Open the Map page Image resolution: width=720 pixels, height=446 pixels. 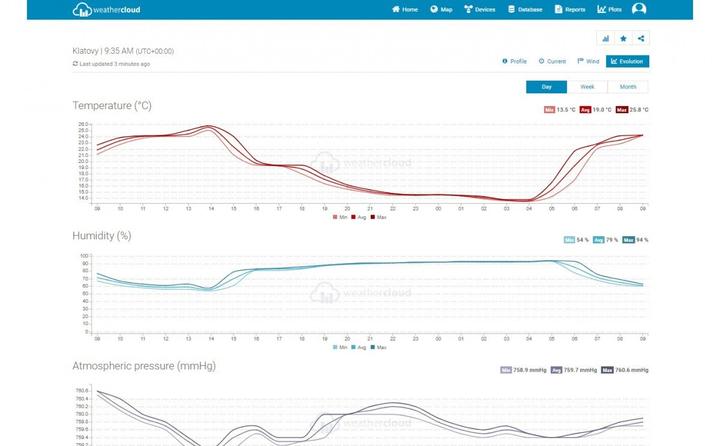[x=441, y=9]
